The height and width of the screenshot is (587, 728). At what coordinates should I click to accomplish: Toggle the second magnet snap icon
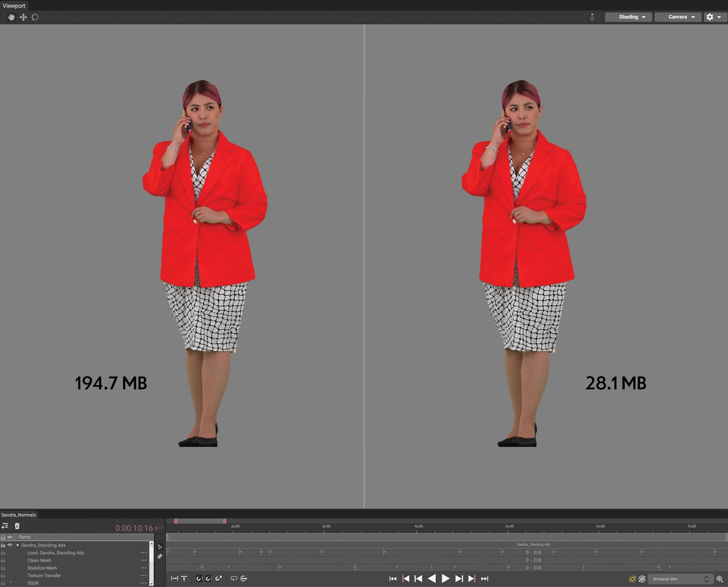pos(209,579)
